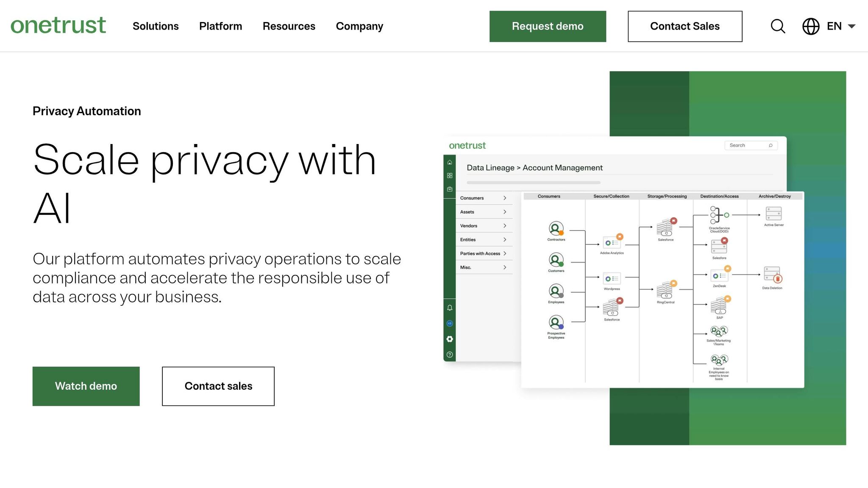
Task: Click the OneTrust logo in header
Action: pyautogui.click(x=58, y=25)
